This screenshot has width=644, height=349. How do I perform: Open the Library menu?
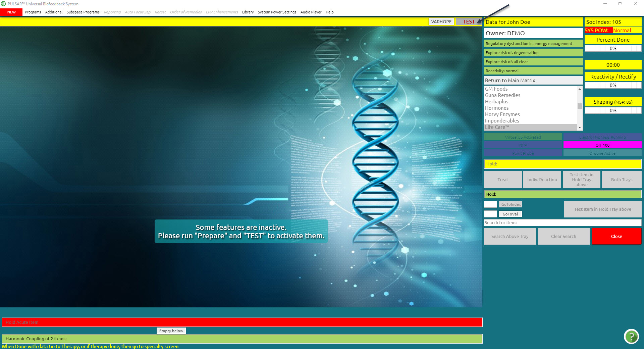248,12
